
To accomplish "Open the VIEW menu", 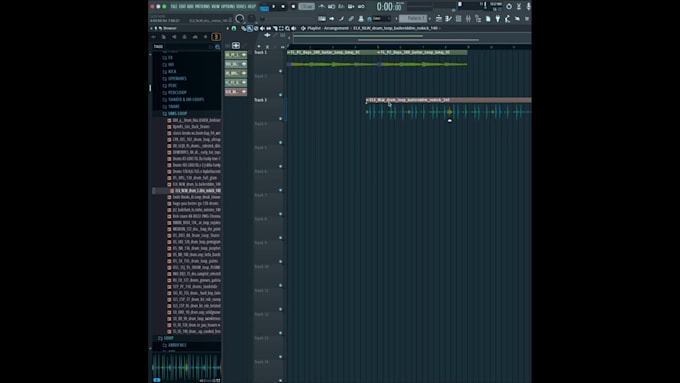I will point(216,7).
